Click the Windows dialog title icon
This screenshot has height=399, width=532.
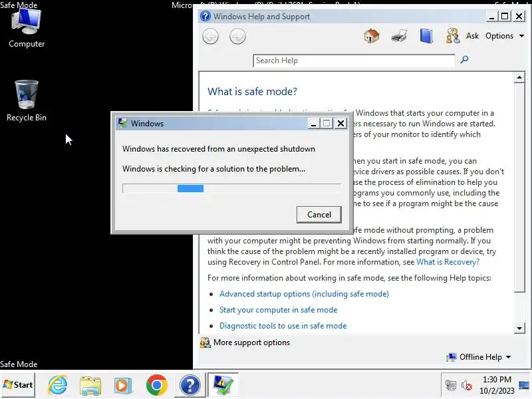coord(122,123)
